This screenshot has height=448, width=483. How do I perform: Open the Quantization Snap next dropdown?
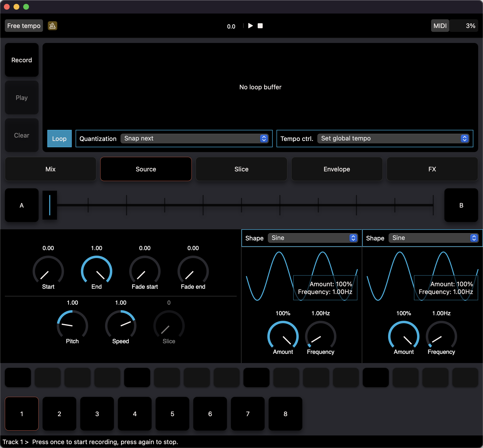(x=194, y=138)
